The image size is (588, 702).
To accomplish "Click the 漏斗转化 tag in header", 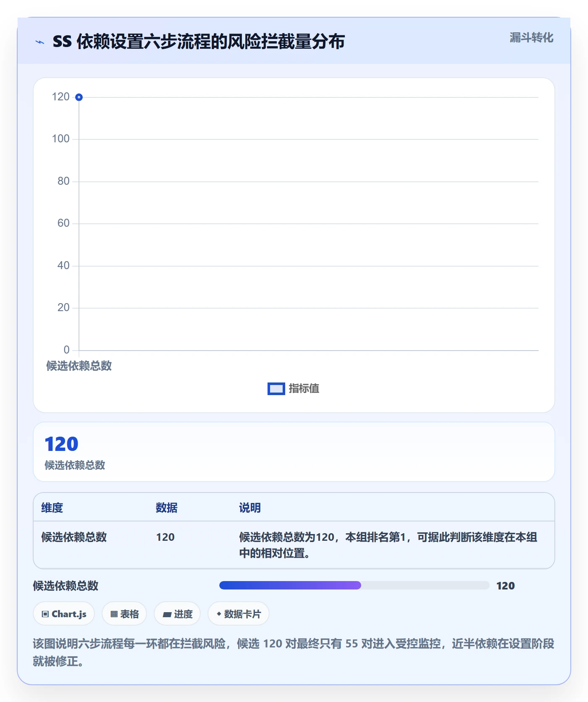I will [531, 38].
